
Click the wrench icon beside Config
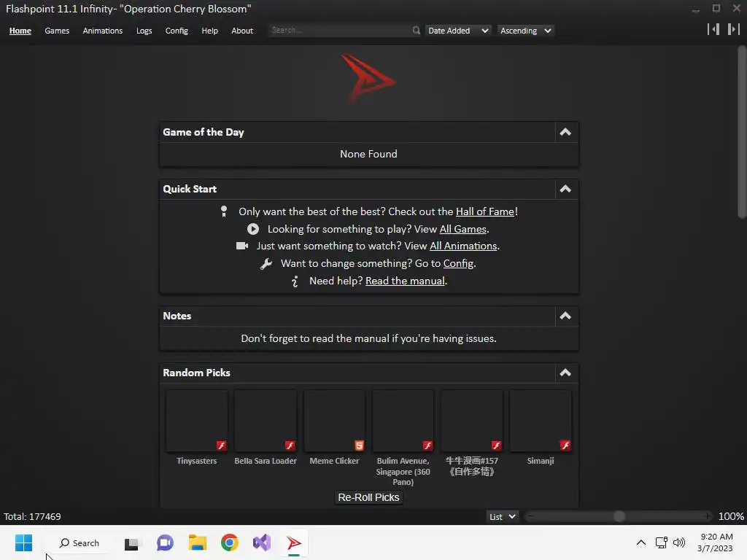pyautogui.click(x=266, y=264)
